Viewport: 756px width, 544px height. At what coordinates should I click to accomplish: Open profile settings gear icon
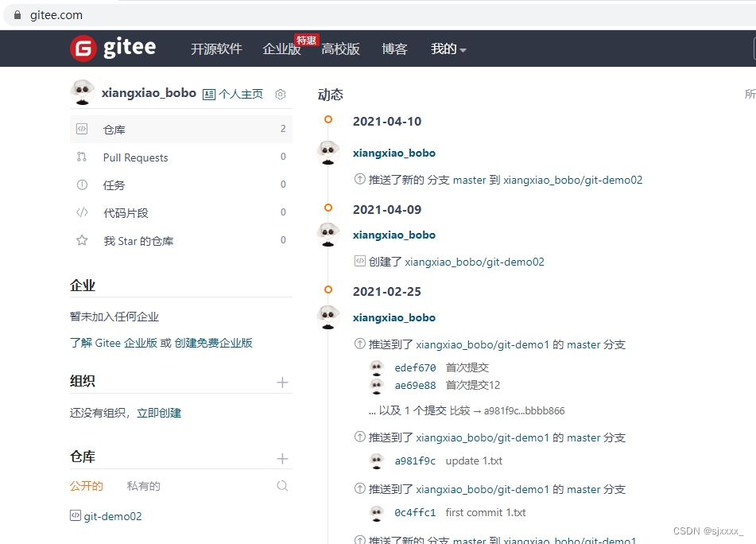(281, 94)
